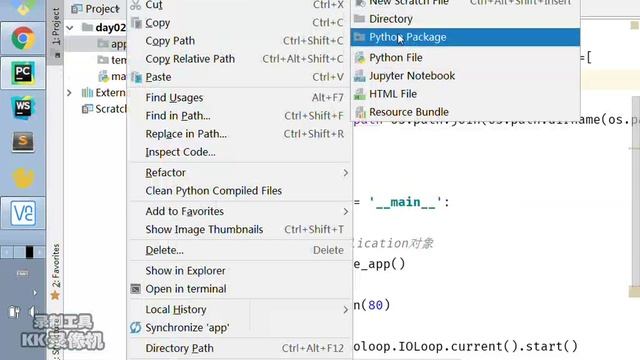The height and width of the screenshot is (360, 640).
Task: Select Directory Path menu entry
Action: 240,348
